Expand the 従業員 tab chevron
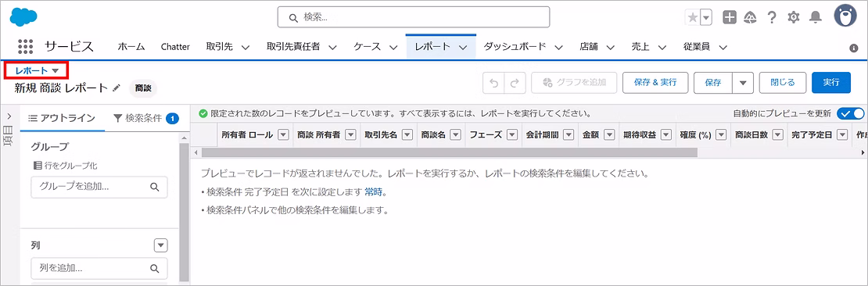Viewport: 868px width, 286px height. pos(723,48)
